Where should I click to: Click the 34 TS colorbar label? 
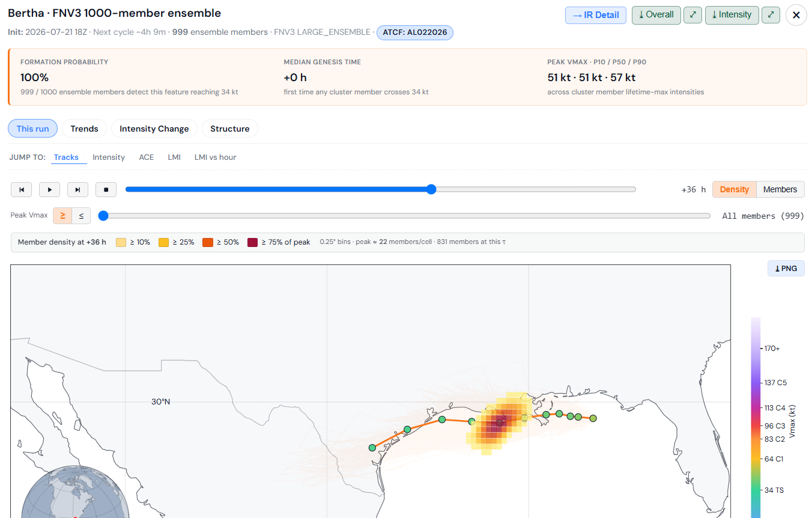click(774, 490)
